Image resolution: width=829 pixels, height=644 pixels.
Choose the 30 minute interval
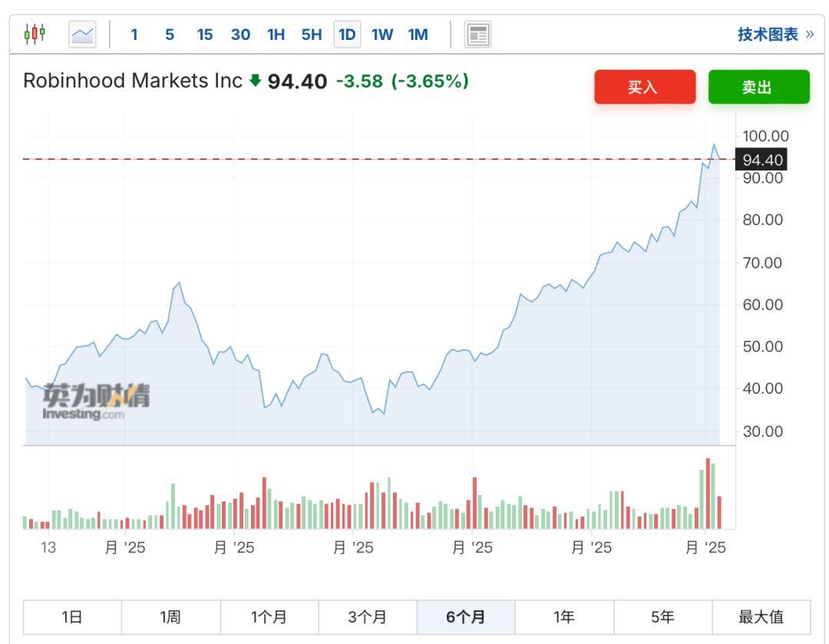(240, 35)
